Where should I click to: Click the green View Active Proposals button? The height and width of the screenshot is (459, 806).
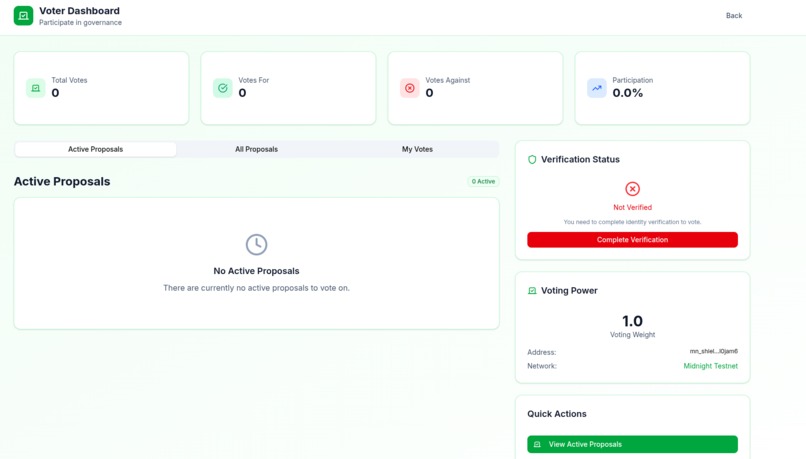[632, 444]
